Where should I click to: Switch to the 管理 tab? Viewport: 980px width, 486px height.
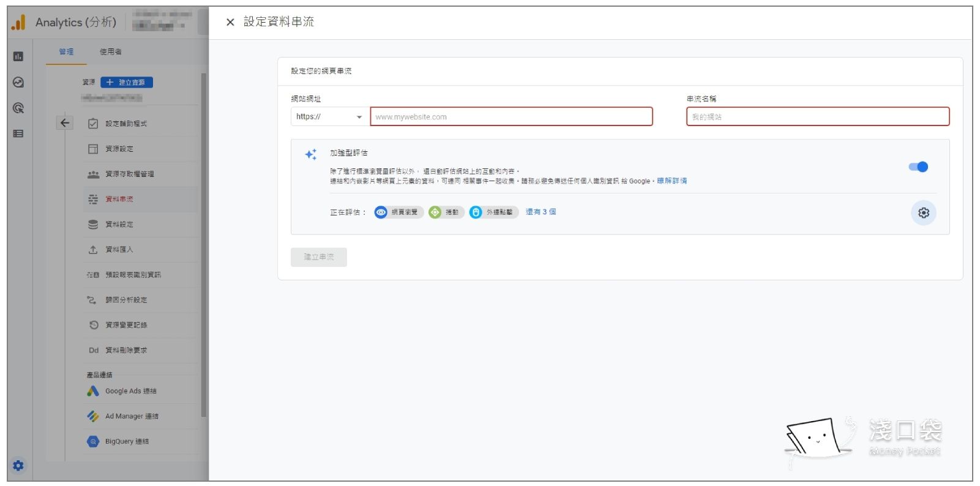coord(66,52)
